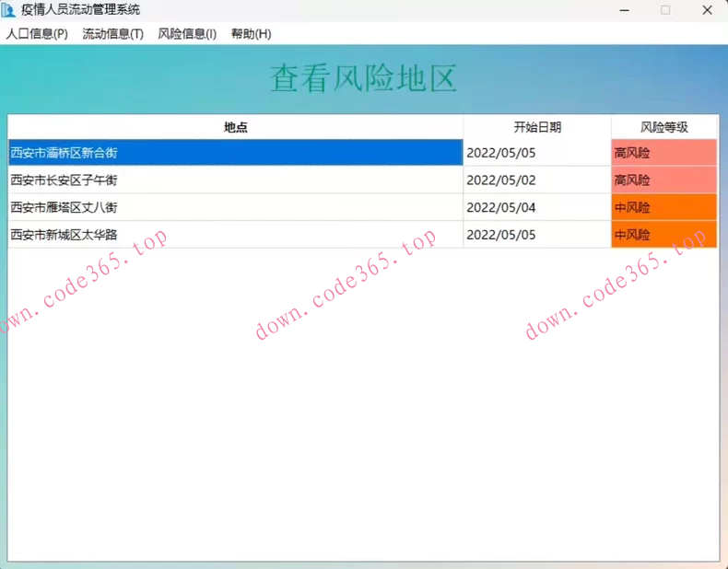The width and height of the screenshot is (728, 569).
Task: Sort by the 开始日期 column header
Action: 536,127
